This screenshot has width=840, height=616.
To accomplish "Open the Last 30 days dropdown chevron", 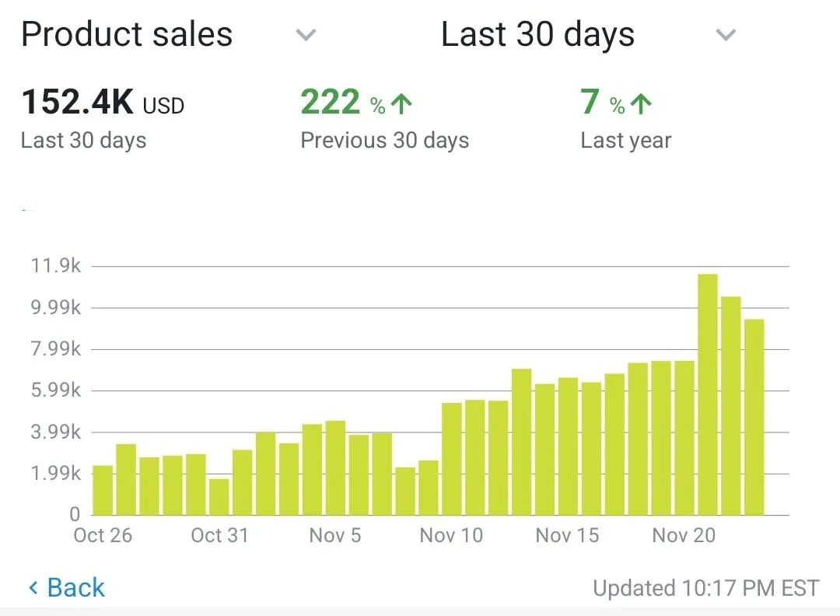I will (725, 35).
